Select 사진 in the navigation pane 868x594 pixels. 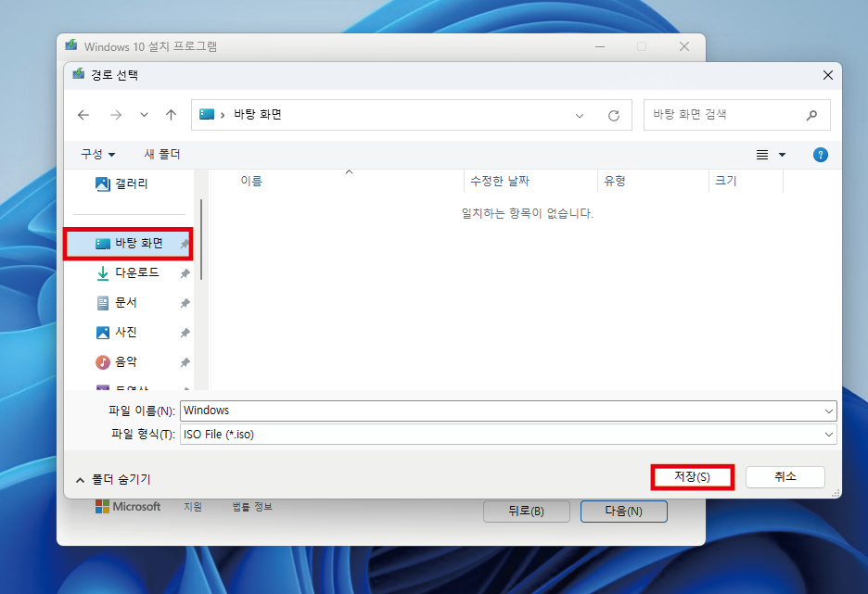tap(128, 333)
